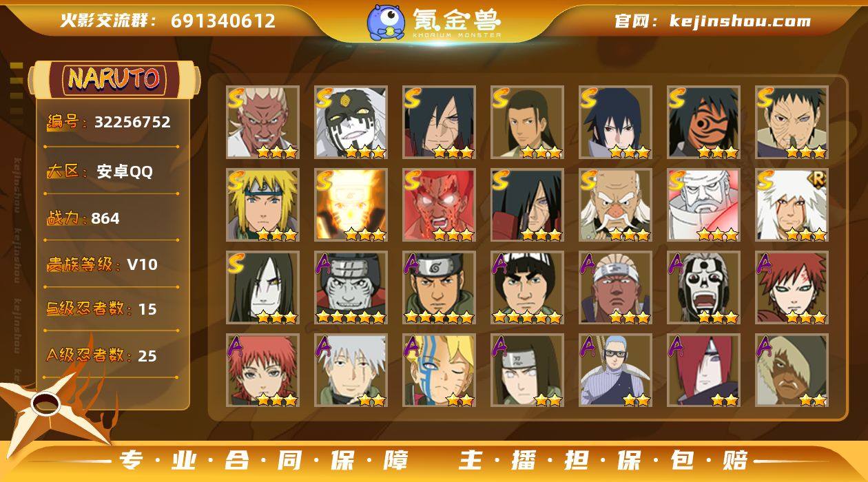The height and width of the screenshot is (482, 868).
Task: Click the orange shuriken emblem in corner
Action: click(52, 406)
